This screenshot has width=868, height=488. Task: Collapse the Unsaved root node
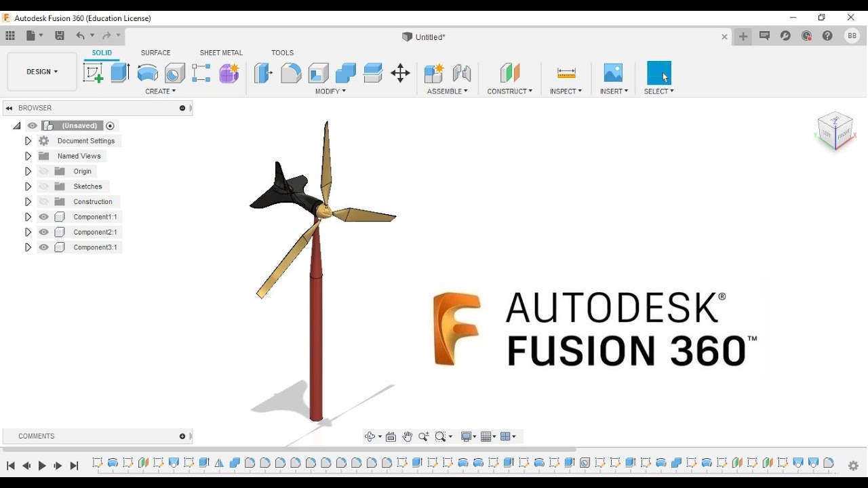17,125
